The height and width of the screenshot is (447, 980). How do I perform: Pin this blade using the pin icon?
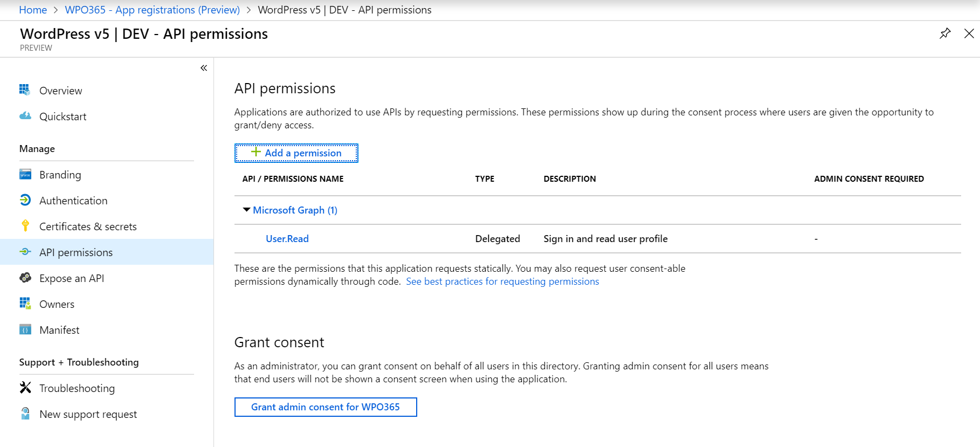coord(945,33)
